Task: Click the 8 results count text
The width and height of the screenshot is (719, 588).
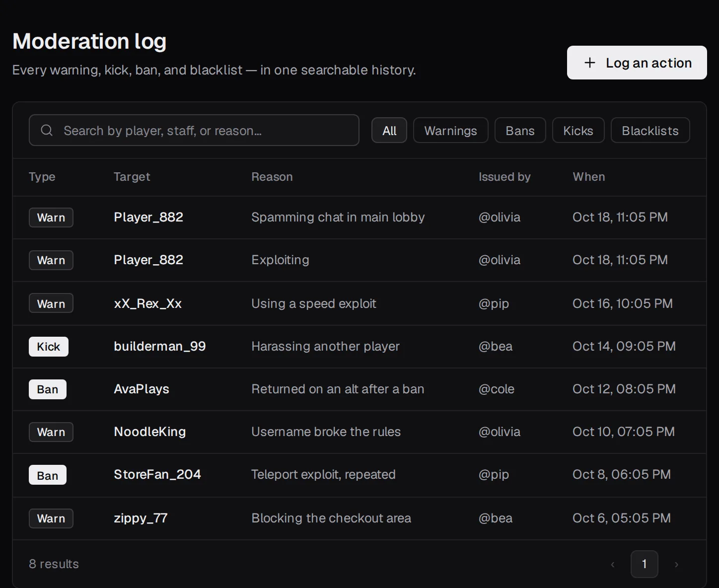Action: click(54, 564)
